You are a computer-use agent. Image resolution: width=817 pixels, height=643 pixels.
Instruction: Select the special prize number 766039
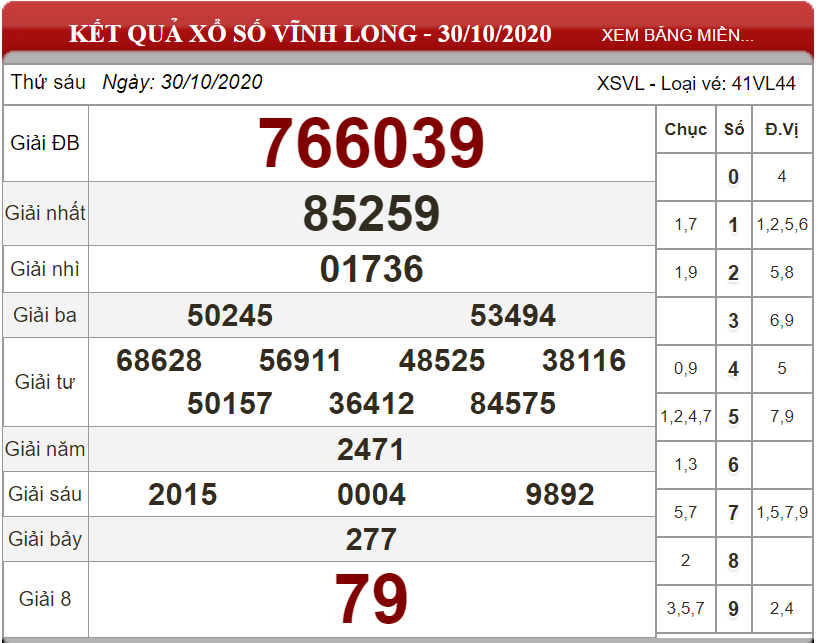tap(371, 143)
